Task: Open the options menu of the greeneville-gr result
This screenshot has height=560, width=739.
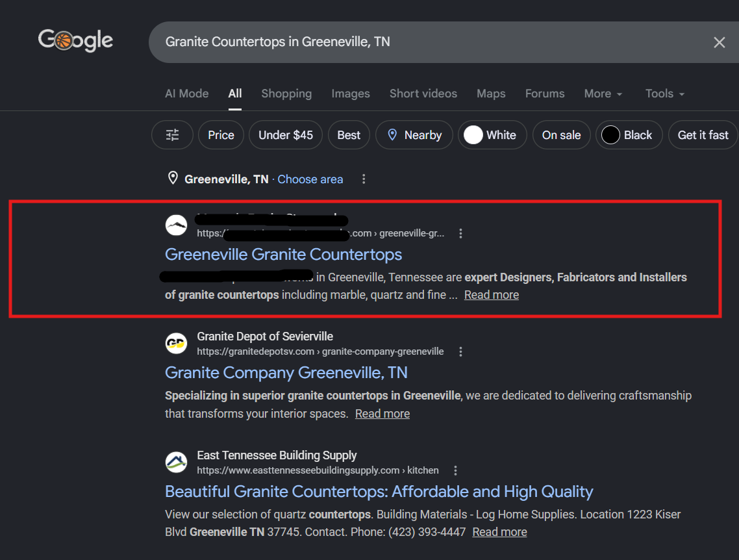Action: click(x=460, y=233)
